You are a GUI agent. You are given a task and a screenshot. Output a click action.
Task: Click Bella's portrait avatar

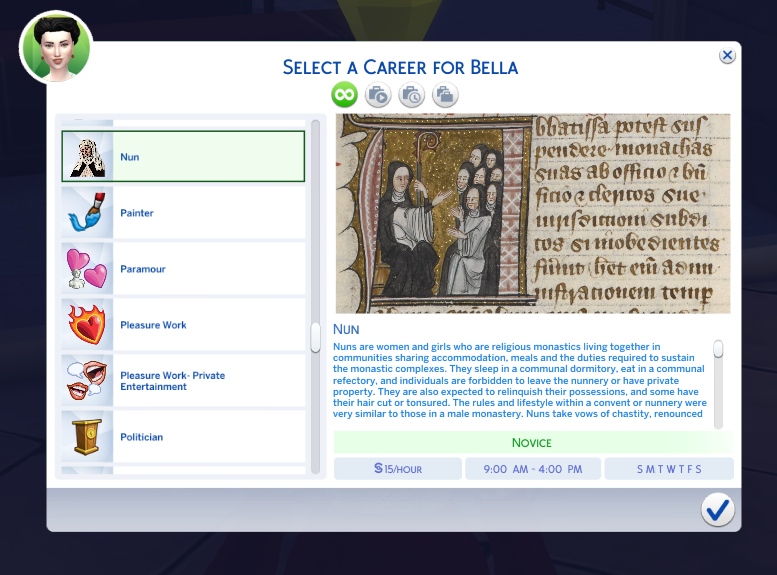click(56, 47)
